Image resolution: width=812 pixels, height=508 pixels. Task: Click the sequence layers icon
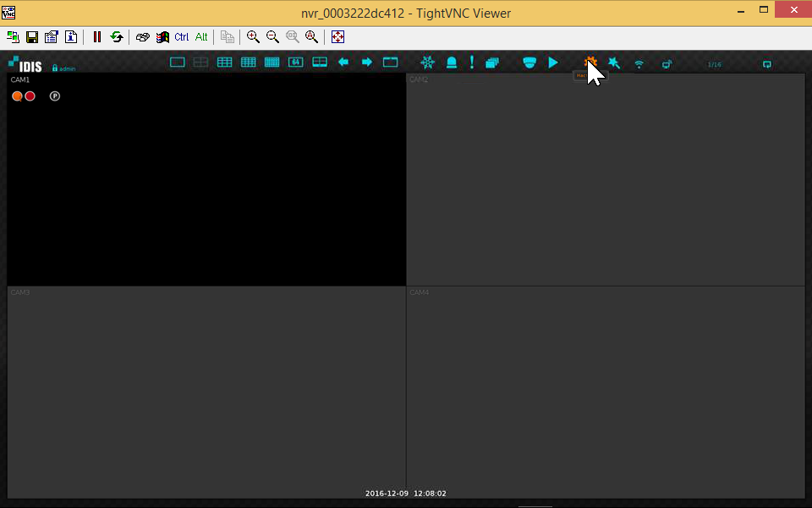click(x=492, y=63)
